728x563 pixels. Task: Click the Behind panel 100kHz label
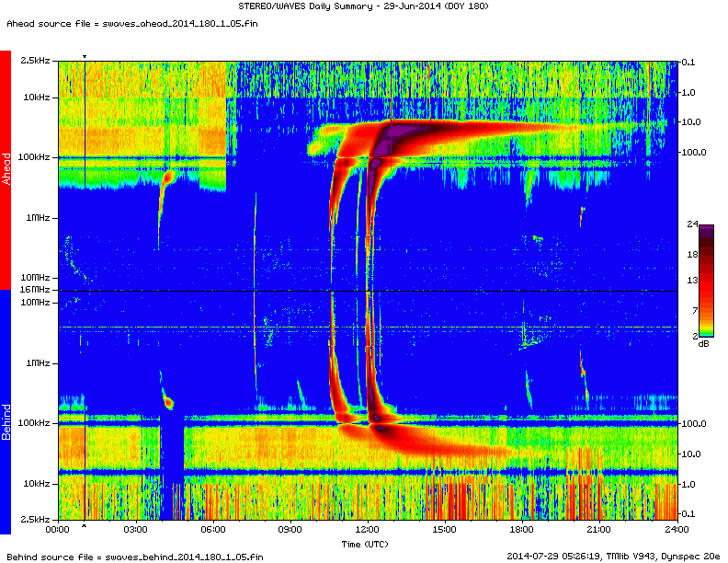(33, 423)
